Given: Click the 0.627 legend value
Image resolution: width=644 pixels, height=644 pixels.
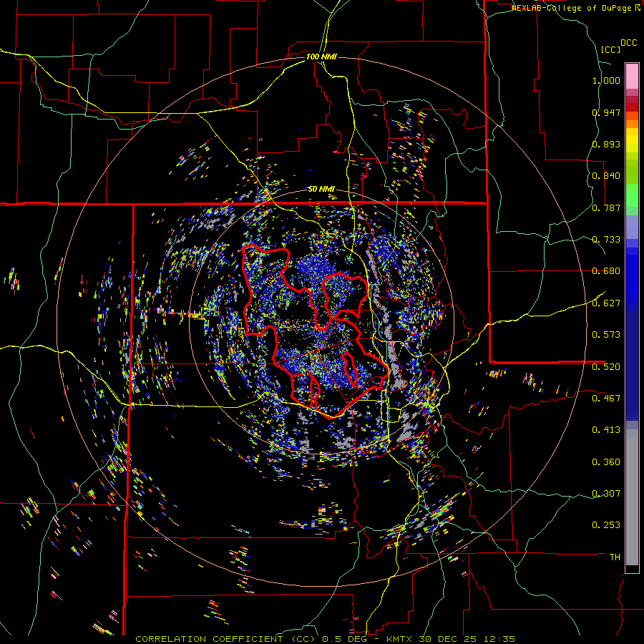Looking at the screenshot, I should pyautogui.click(x=606, y=303).
